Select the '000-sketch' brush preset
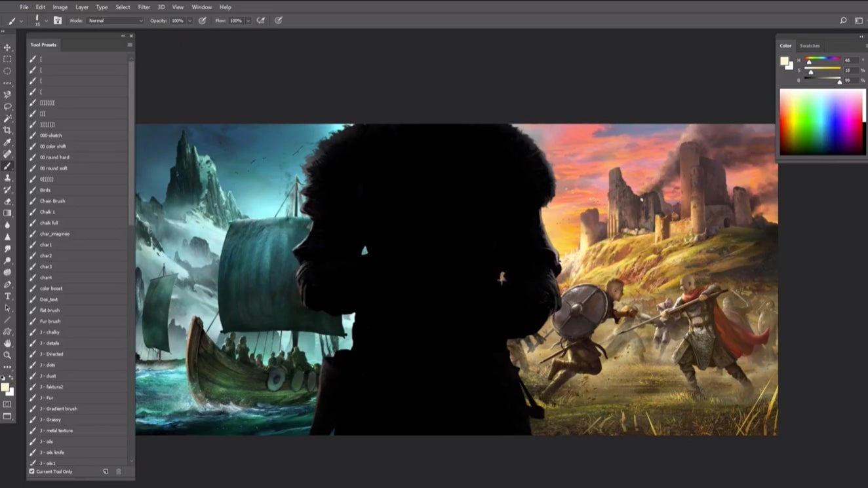Image resolution: width=868 pixels, height=488 pixels. click(51, 136)
